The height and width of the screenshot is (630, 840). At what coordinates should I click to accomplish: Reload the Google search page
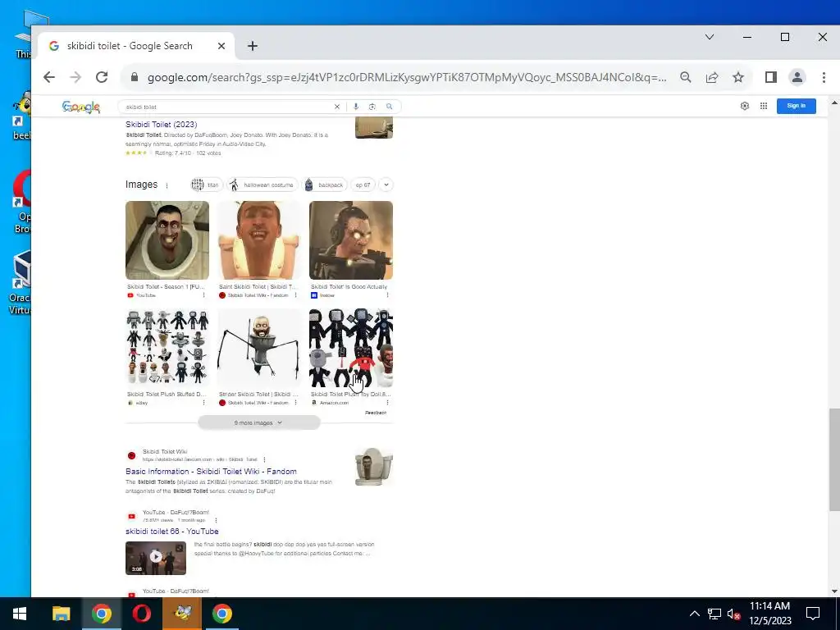coord(102,77)
